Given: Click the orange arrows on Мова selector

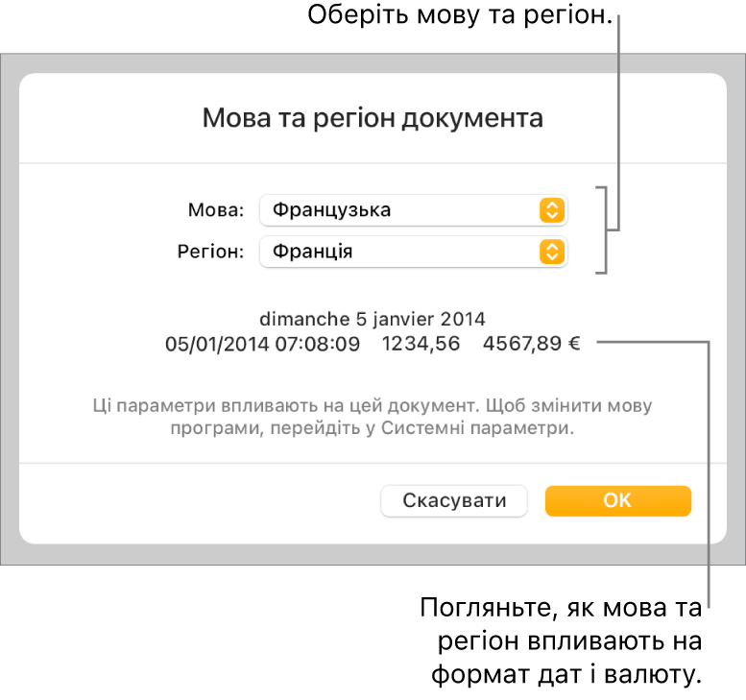Looking at the screenshot, I should click(x=552, y=210).
